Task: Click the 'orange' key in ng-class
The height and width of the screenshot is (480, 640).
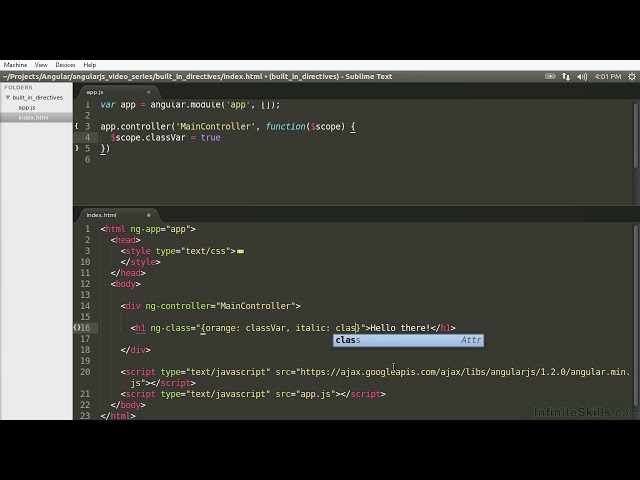Action: point(221,328)
